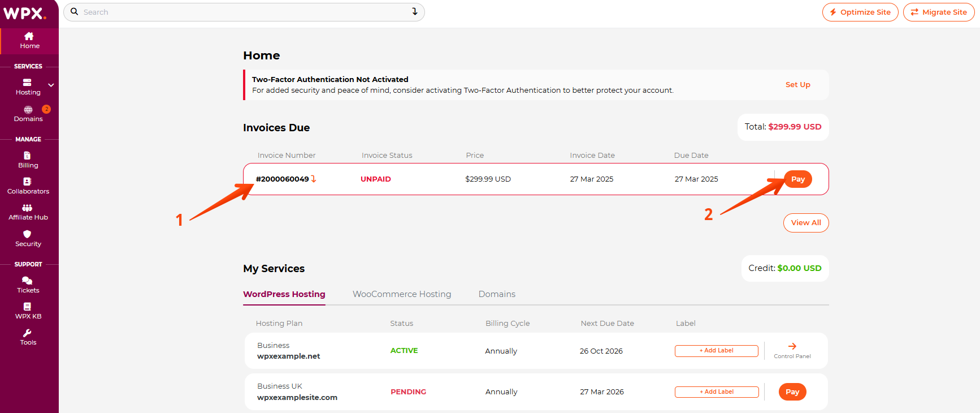Screen dimensions: 980x413
Task: Add label to wpxexample.net
Action: coord(717,351)
